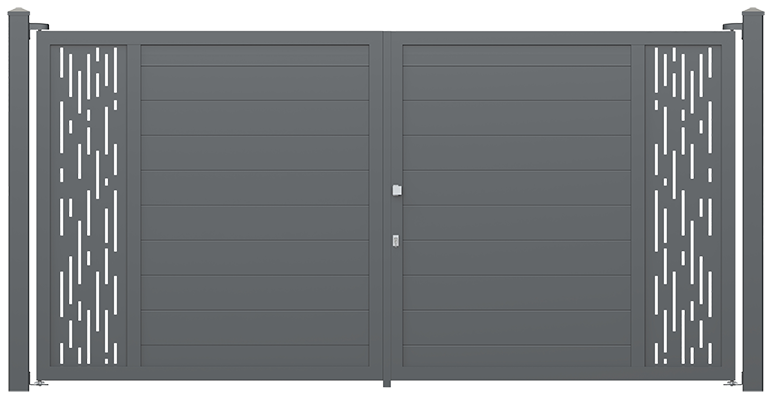Viewport: 772px width, 400px height.
Task: Click the top rail of the left leaf frame
Action: click(x=210, y=38)
